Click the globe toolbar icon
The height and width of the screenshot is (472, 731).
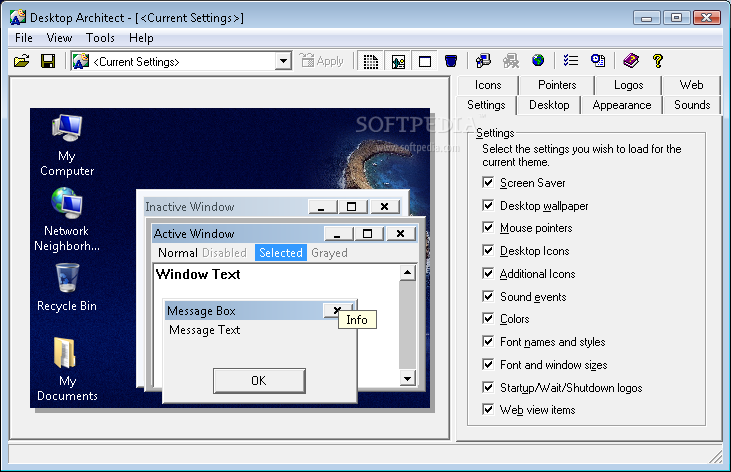(x=538, y=60)
